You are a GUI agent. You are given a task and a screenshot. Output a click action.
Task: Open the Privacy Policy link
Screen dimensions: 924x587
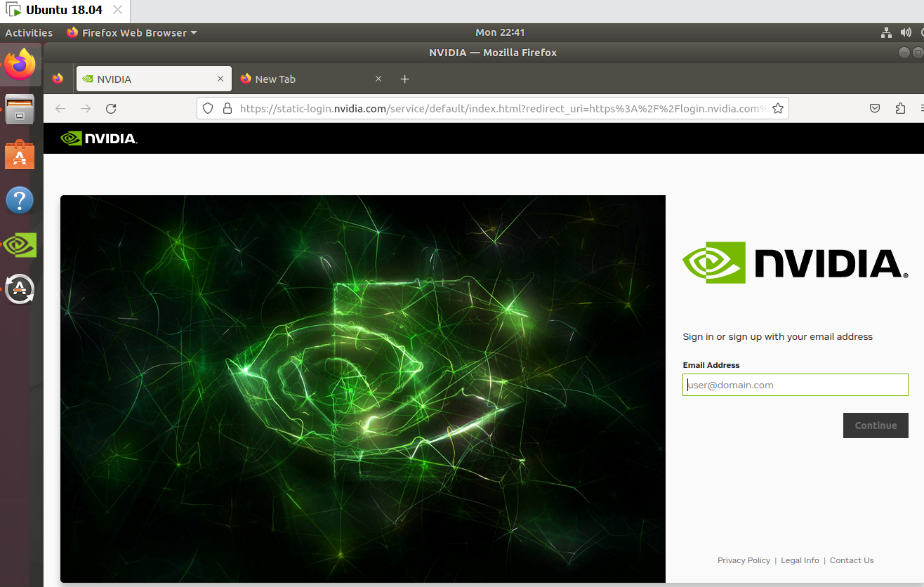click(744, 560)
